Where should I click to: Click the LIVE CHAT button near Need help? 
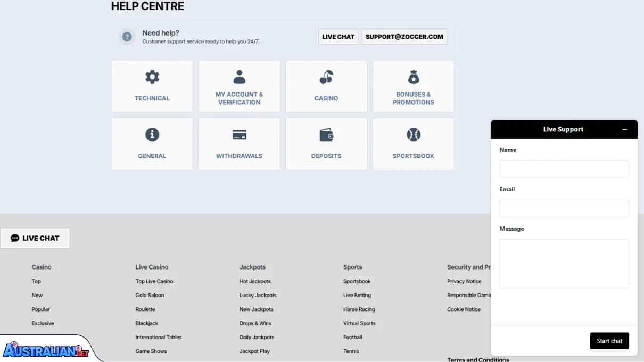pyautogui.click(x=338, y=36)
